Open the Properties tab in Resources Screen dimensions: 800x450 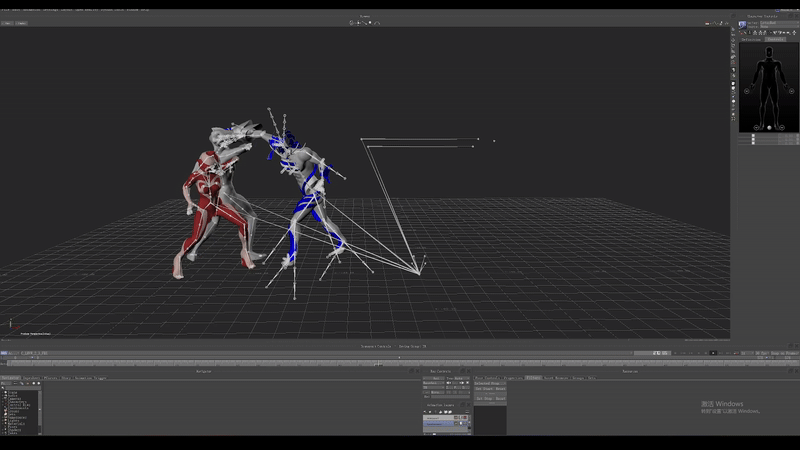click(513, 378)
